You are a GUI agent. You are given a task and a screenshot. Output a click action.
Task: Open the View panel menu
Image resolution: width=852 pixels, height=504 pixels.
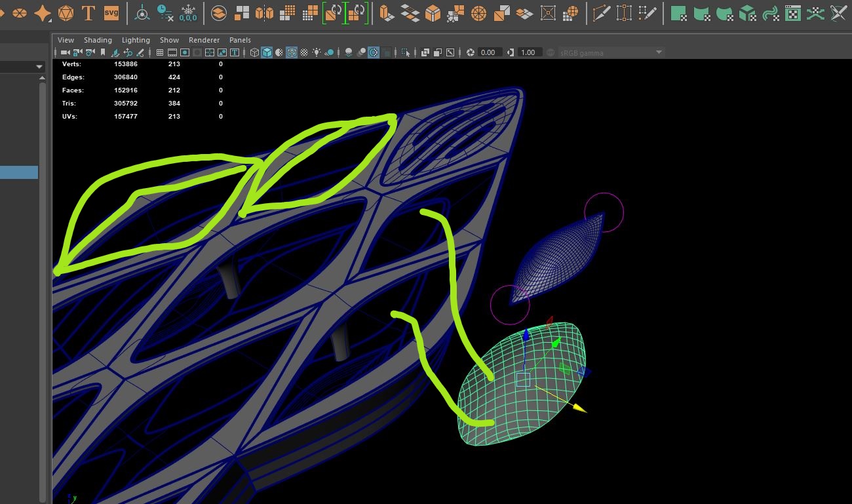tap(66, 40)
